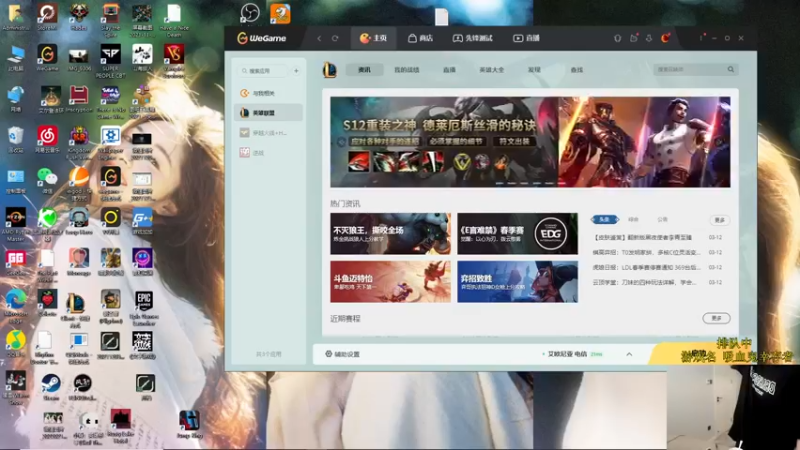Go back with the left arrow in WeGame
Image resolution: width=800 pixels, height=450 pixels.
[x=319, y=38]
